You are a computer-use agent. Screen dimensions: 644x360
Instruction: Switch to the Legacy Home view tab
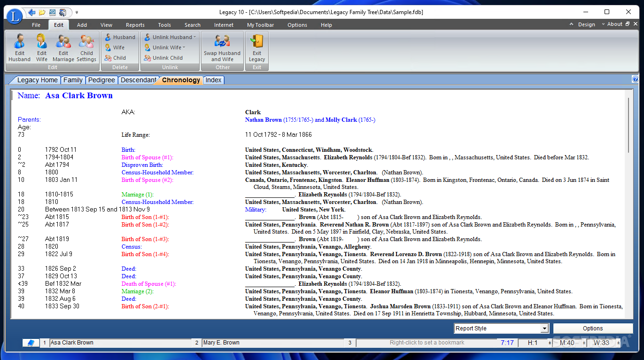(37, 80)
